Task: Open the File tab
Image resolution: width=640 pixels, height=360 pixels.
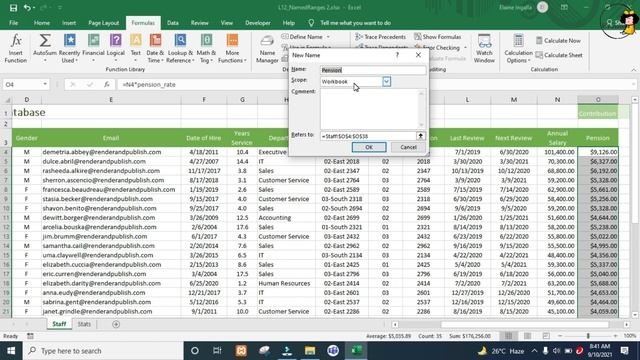Action: 13,23
